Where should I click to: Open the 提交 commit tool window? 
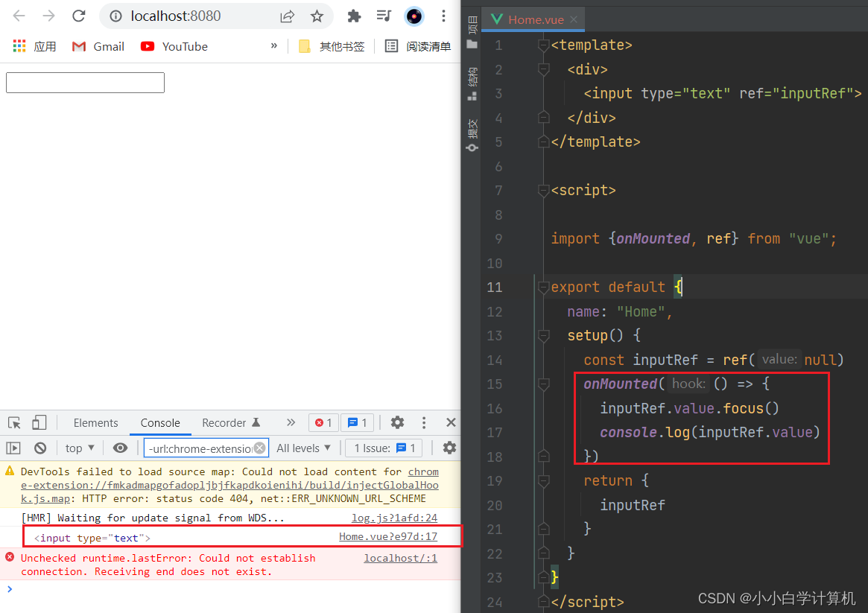click(x=472, y=136)
